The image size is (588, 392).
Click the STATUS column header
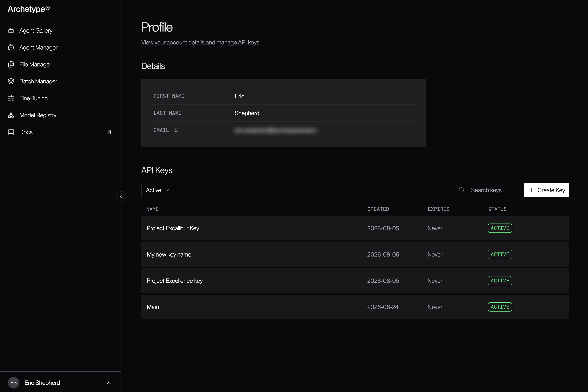(x=497, y=209)
